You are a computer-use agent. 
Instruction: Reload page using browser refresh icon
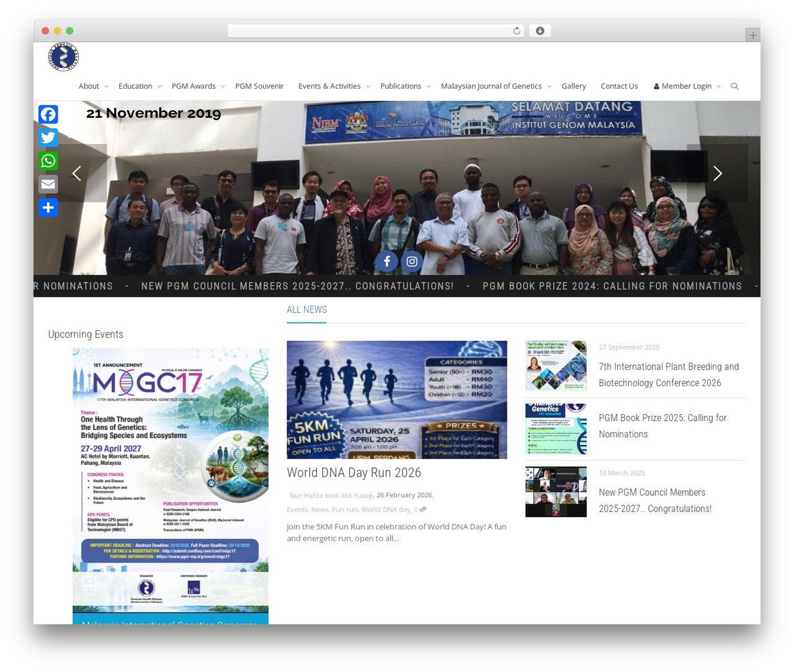516,31
